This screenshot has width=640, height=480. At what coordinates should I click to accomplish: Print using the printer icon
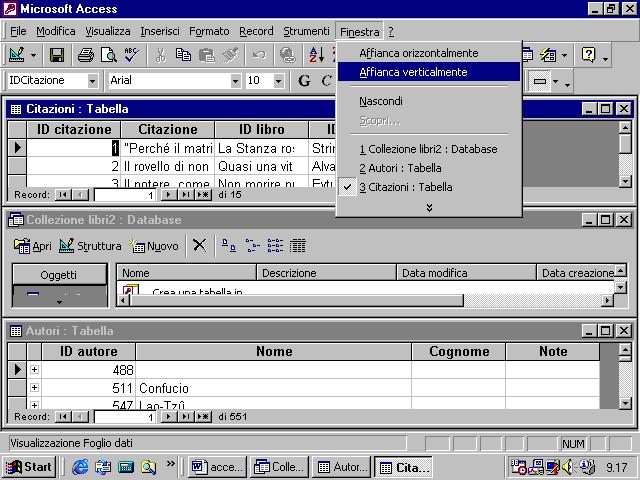[86, 55]
